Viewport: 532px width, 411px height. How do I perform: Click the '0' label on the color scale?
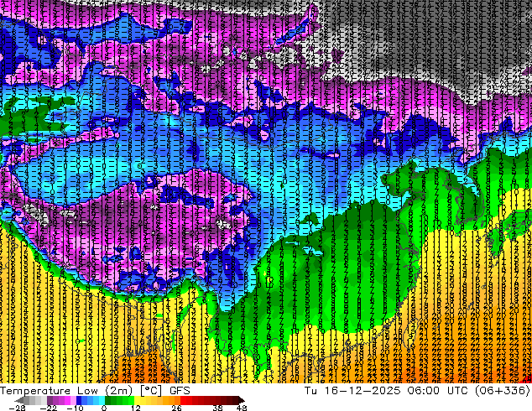click(x=104, y=408)
